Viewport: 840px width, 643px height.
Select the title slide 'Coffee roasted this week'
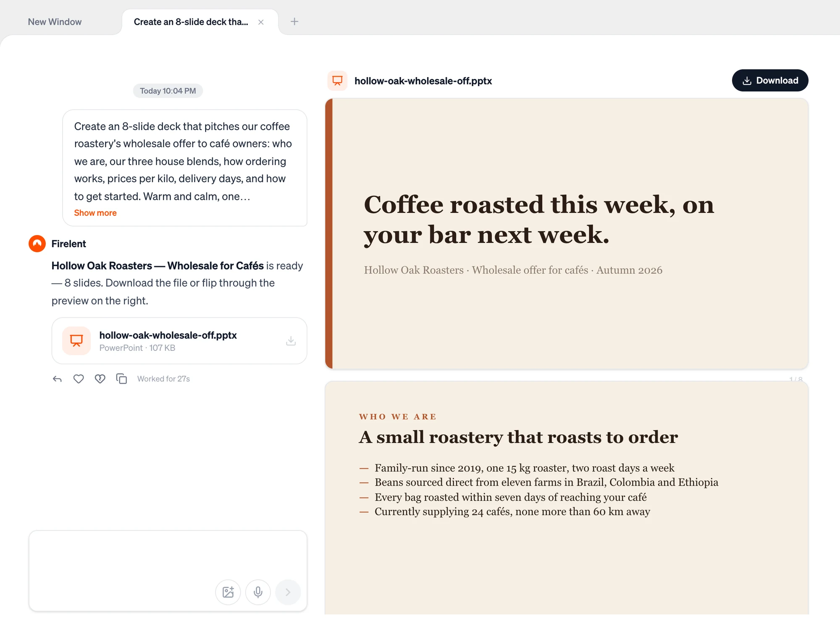[566, 234]
